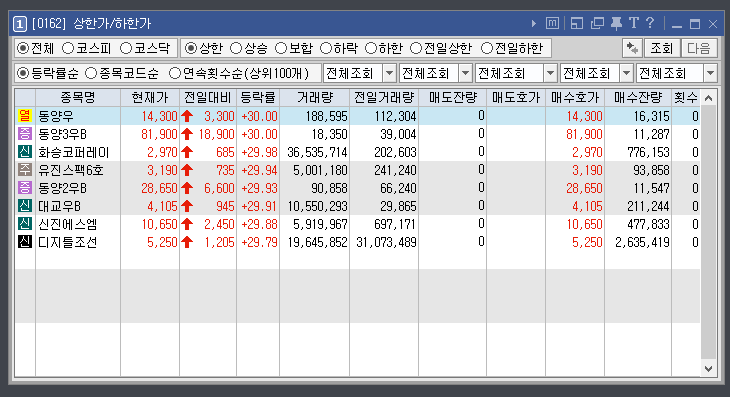Click the black 신 badge beside 디지틀조선

pos(25,242)
